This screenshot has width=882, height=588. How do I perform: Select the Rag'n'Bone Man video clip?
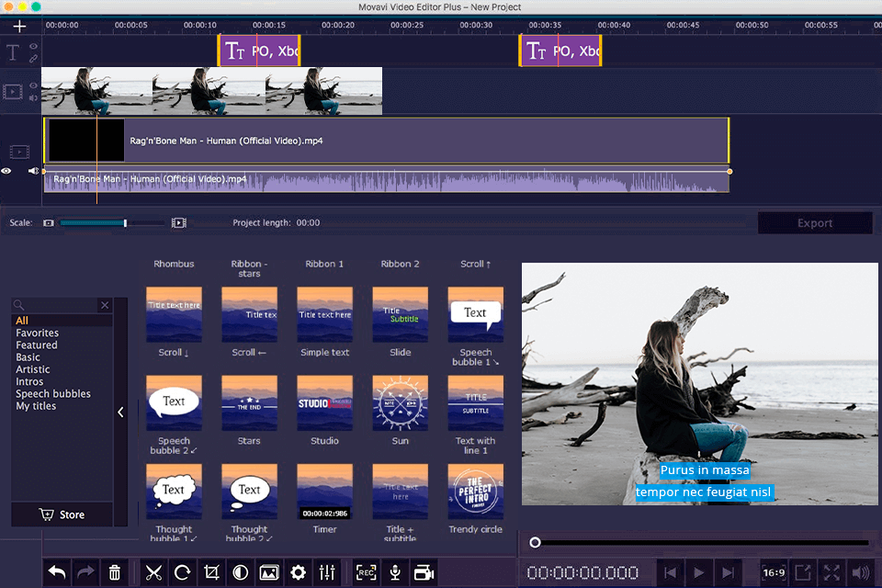click(x=387, y=141)
